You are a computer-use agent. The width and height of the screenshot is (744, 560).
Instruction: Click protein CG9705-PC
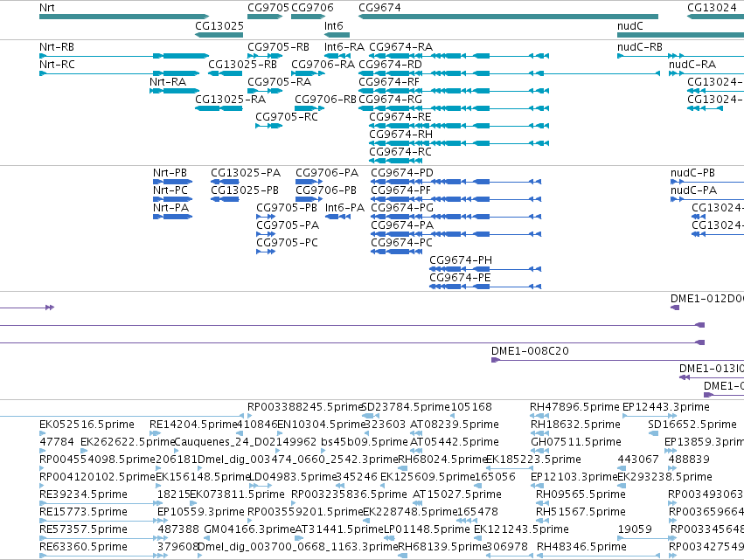coord(287,243)
